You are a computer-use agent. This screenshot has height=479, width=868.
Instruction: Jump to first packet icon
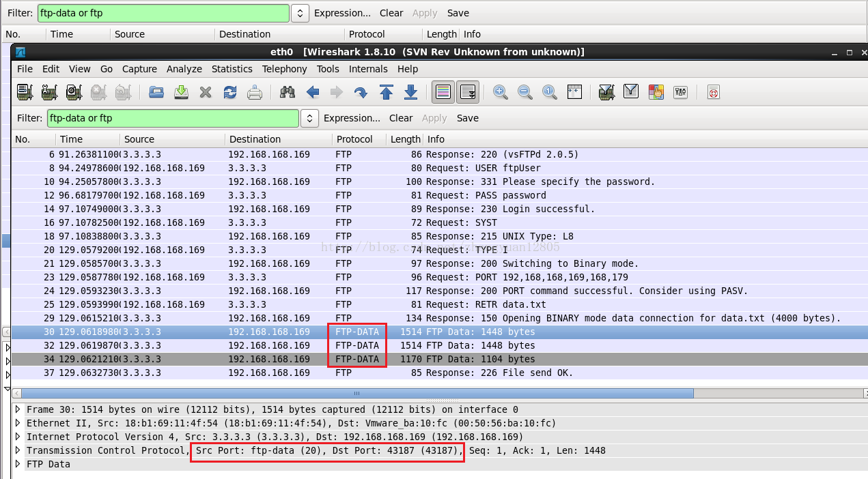point(386,92)
